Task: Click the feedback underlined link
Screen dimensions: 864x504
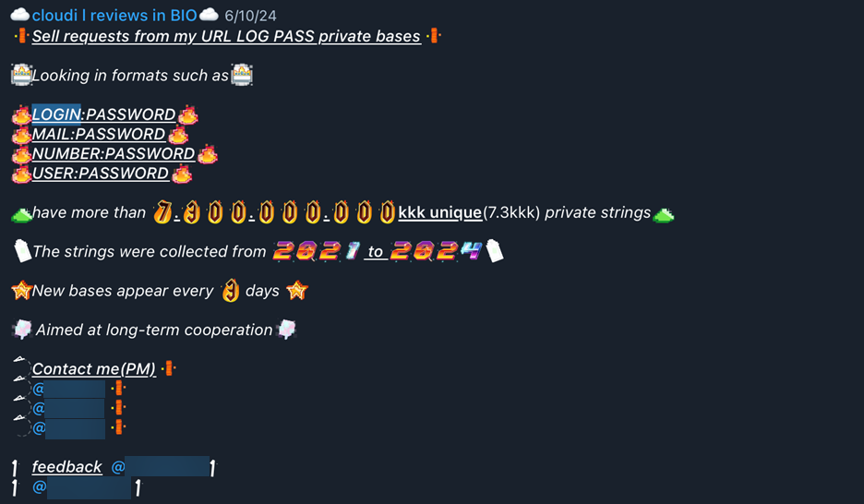Action: point(66,466)
